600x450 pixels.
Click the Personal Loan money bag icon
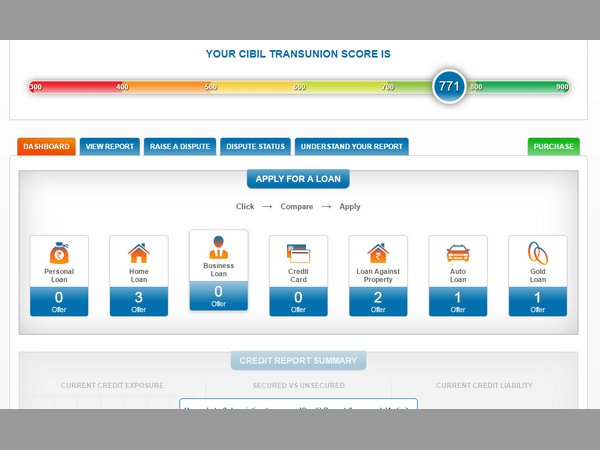point(59,253)
